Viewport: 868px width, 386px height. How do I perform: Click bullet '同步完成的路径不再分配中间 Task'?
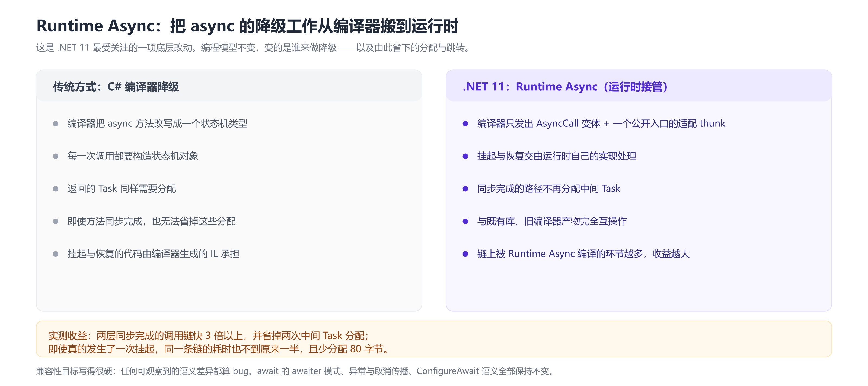point(548,188)
